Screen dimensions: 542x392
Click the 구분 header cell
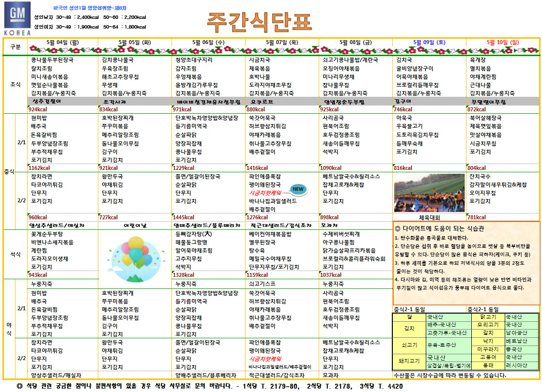click(x=15, y=46)
